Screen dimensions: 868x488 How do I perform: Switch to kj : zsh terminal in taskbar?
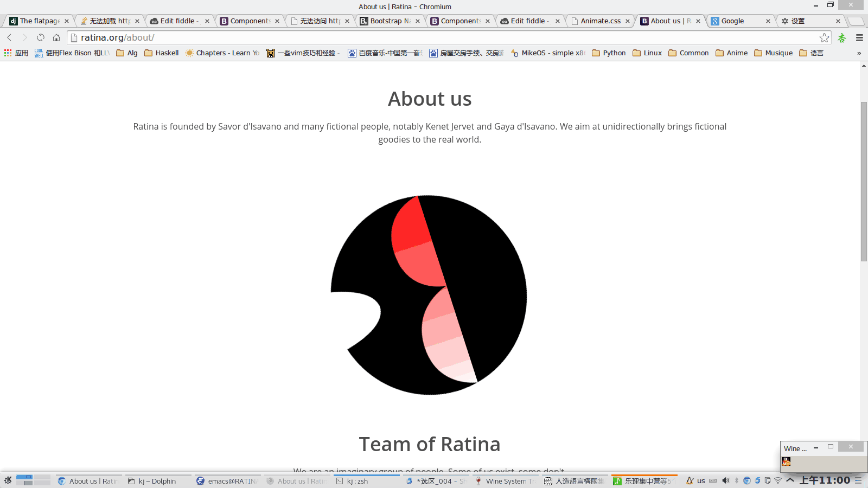point(367,481)
